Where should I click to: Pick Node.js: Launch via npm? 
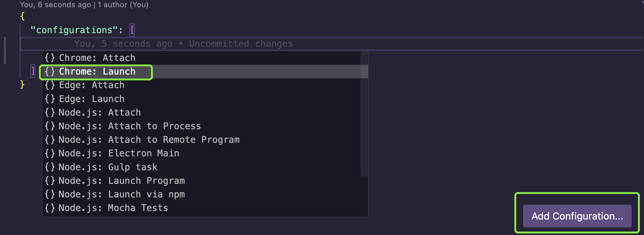(122, 194)
